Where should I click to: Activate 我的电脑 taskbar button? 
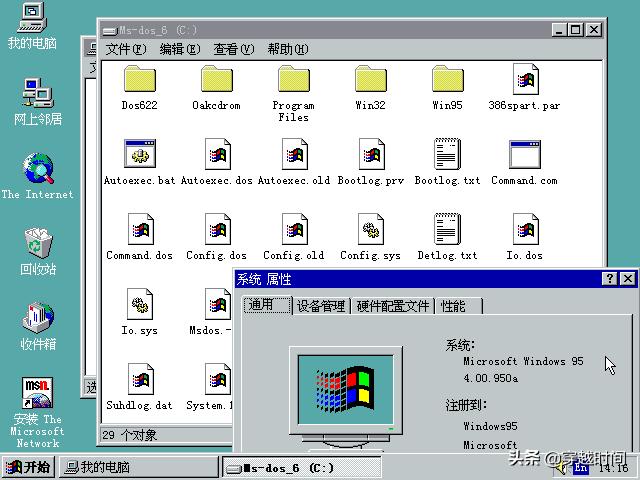click(x=139, y=467)
